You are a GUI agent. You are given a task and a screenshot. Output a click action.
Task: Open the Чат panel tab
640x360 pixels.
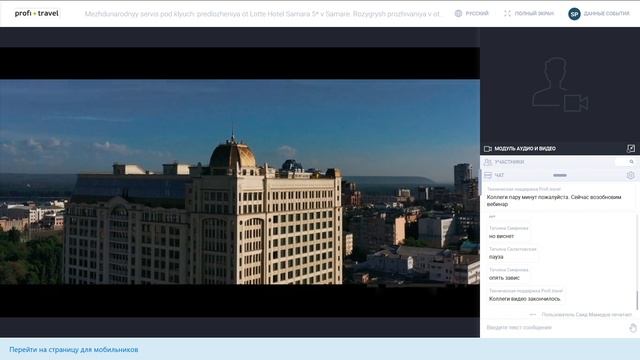(499, 175)
